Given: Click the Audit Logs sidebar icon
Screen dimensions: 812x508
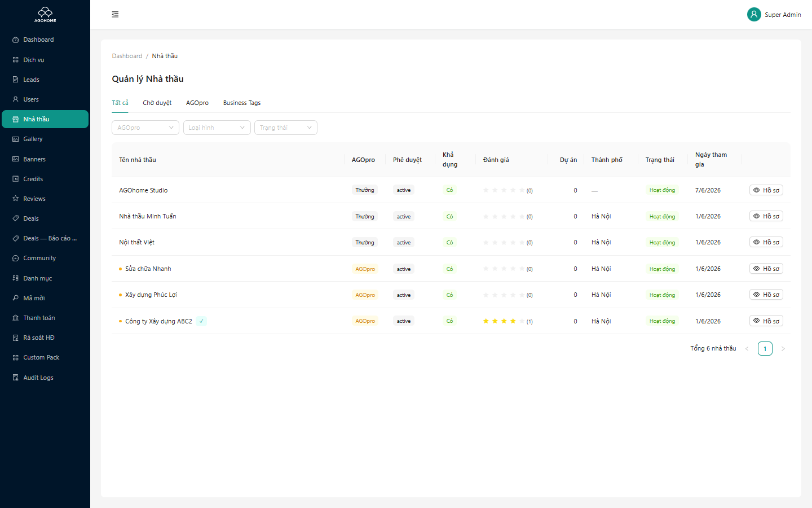Looking at the screenshot, I should click(16, 378).
